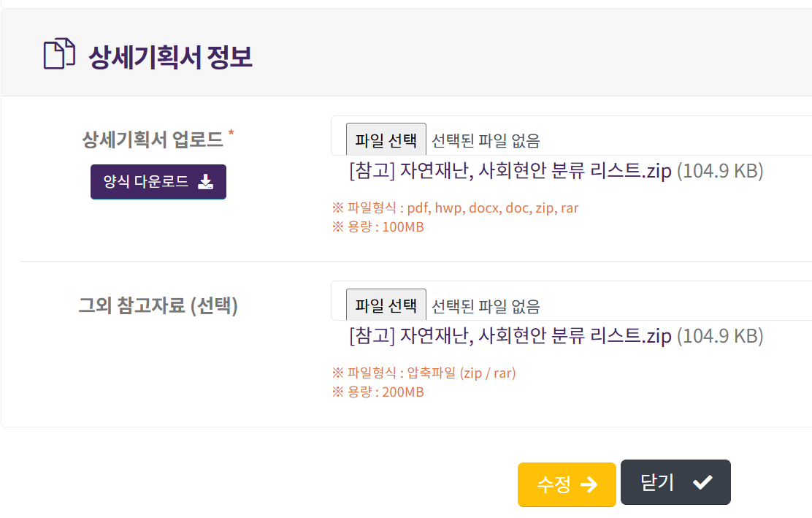Screen dimensions: 812x518
Task: Click the 그외 참고자료 (선택) label
Action: click(158, 305)
